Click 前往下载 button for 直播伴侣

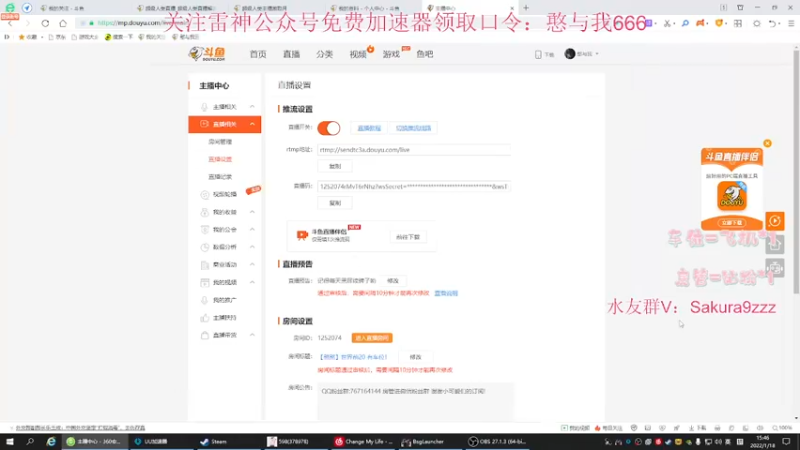408,237
